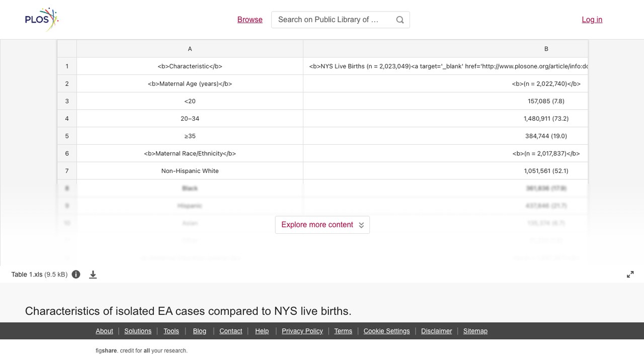Select the '<b>(n = 2,022,740)</b>' cell

click(x=445, y=84)
